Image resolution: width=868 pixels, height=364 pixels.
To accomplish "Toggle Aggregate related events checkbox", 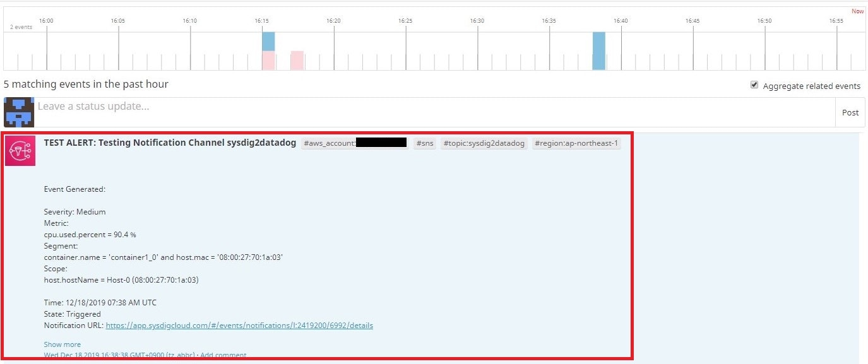I will pyautogui.click(x=754, y=85).
